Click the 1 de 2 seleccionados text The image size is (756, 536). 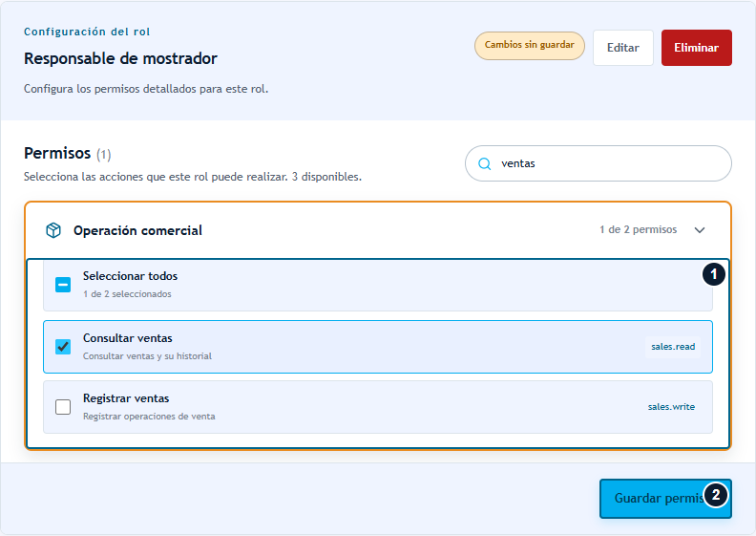(127, 294)
